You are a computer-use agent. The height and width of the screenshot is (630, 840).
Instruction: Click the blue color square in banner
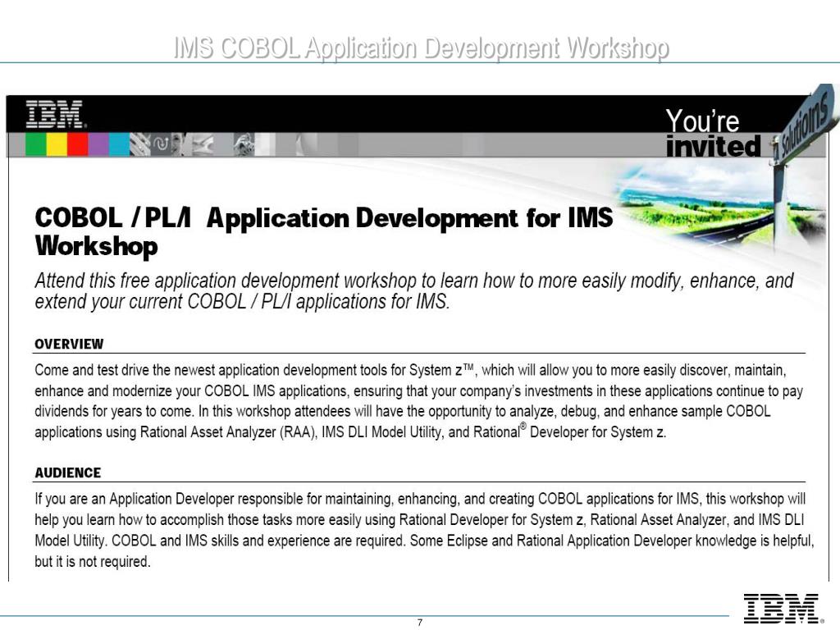click(x=119, y=144)
